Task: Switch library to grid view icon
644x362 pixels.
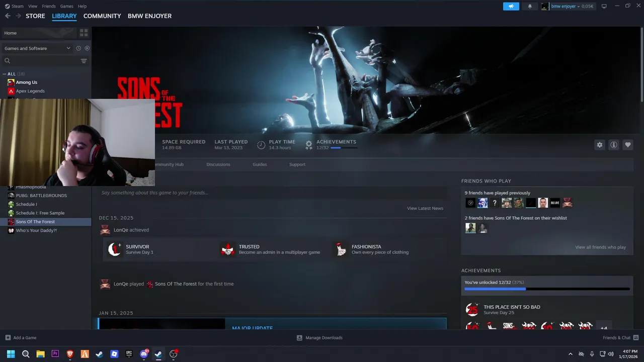Action: 84,33
